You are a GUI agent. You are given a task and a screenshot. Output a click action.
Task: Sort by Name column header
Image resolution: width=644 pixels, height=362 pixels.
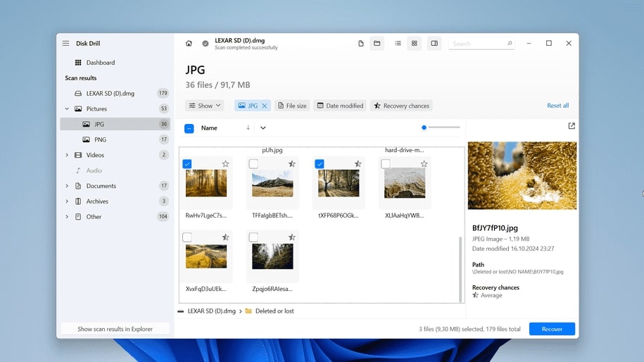tap(209, 128)
